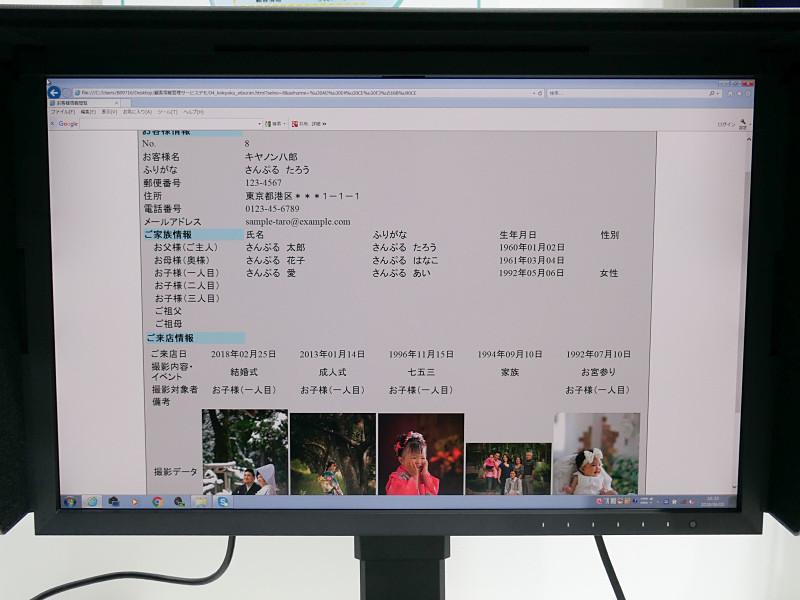Click the visit date 2018年02月25日

point(243,354)
